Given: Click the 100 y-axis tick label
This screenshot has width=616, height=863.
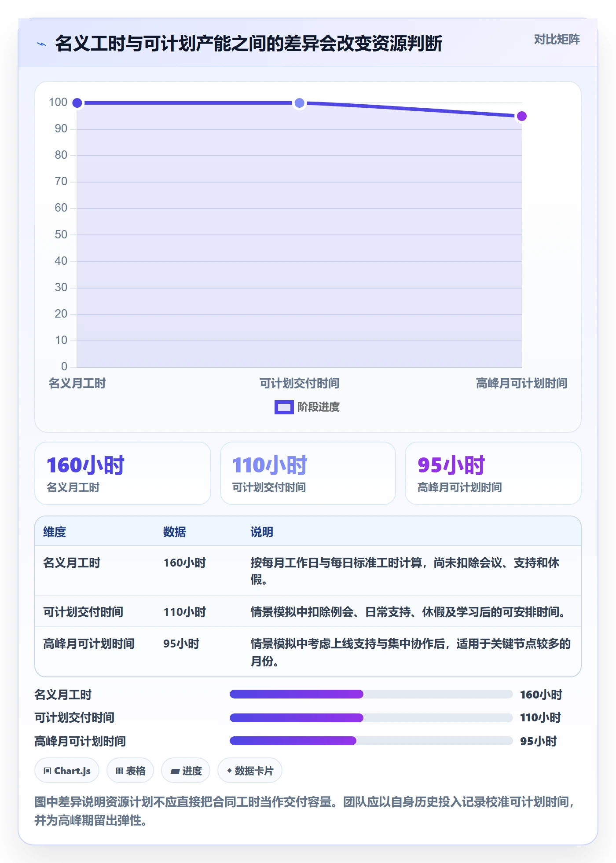Looking at the screenshot, I should pos(58,102).
